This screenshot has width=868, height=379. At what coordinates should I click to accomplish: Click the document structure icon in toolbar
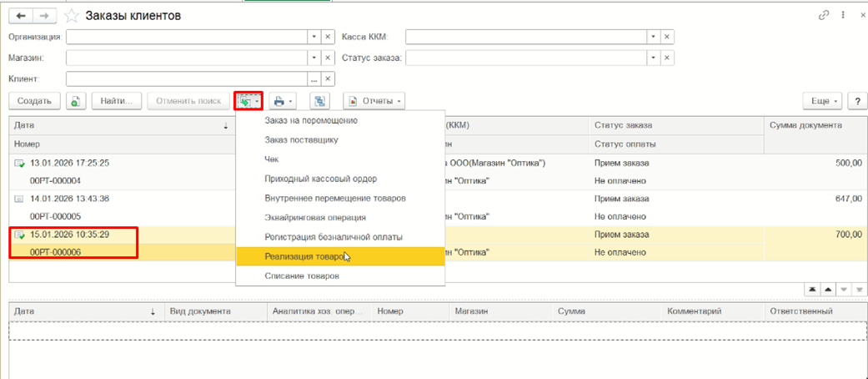[319, 101]
